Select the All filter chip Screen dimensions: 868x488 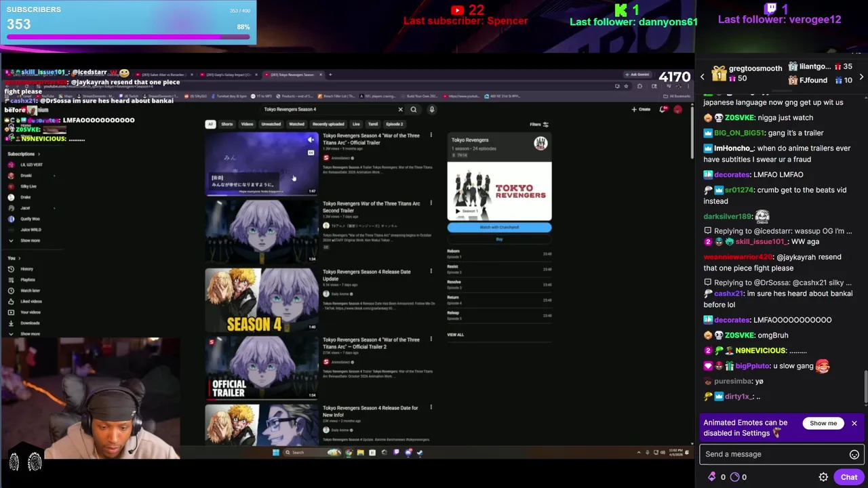tap(210, 124)
